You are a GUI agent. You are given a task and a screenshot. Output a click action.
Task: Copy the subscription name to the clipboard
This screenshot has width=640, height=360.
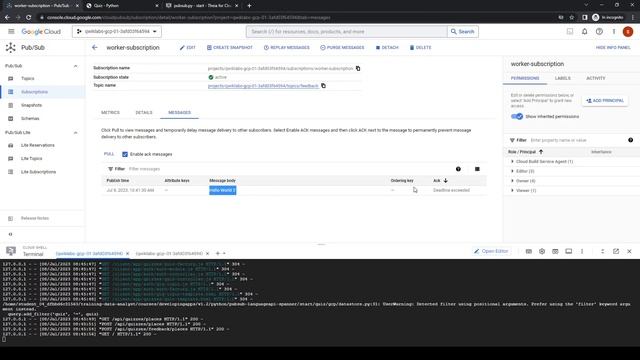click(x=358, y=68)
